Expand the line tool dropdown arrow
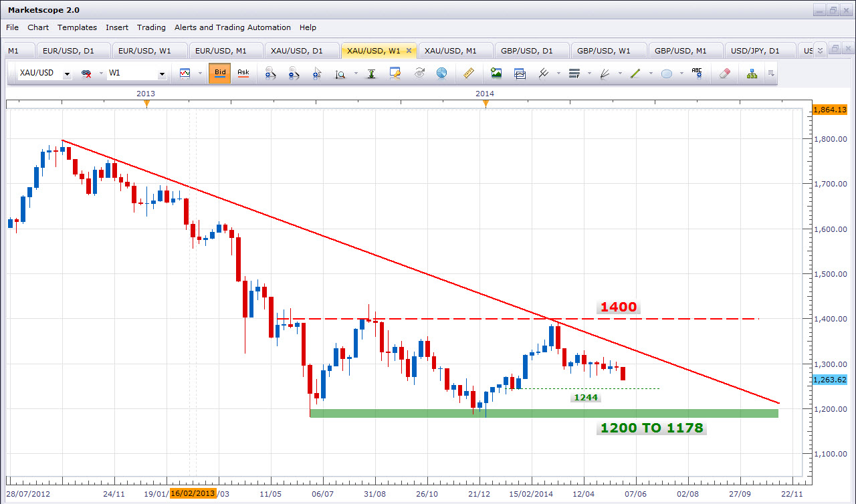The width and height of the screenshot is (856, 504). click(650, 74)
